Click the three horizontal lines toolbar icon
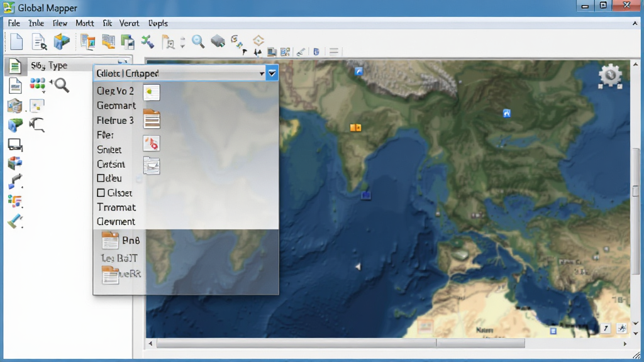Image resolution: width=644 pixels, height=362 pixels. (334, 52)
